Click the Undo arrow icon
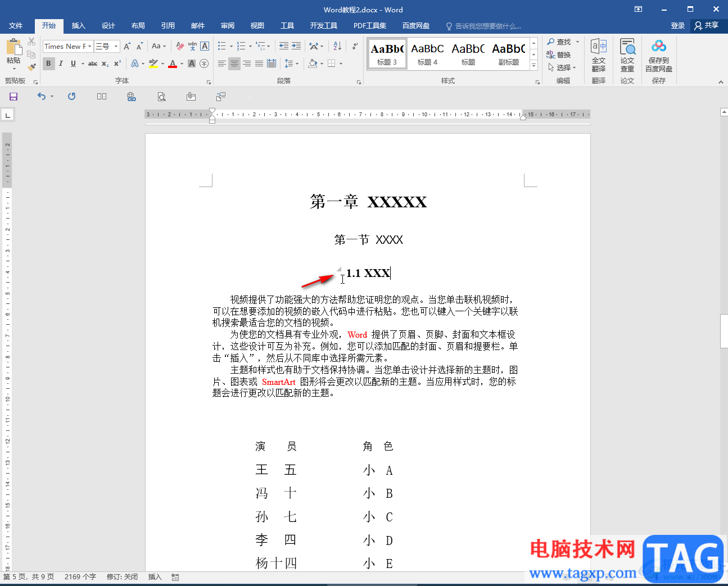Viewport: 728px width, 586px height. pyautogui.click(x=42, y=97)
